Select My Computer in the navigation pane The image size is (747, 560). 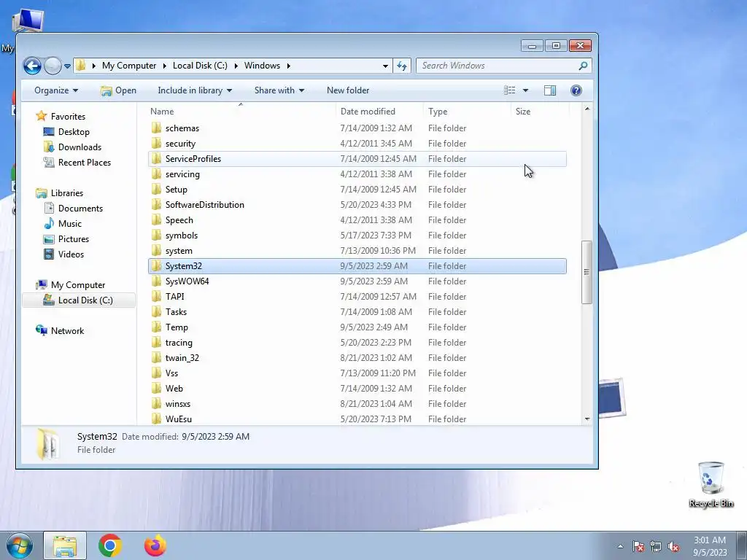coord(77,285)
